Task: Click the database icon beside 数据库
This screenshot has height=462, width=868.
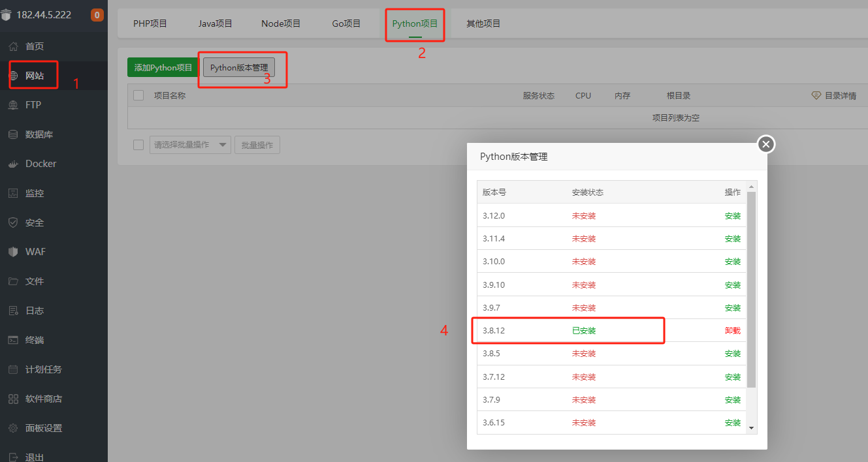Action: pyautogui.click(x=13, y=134)
